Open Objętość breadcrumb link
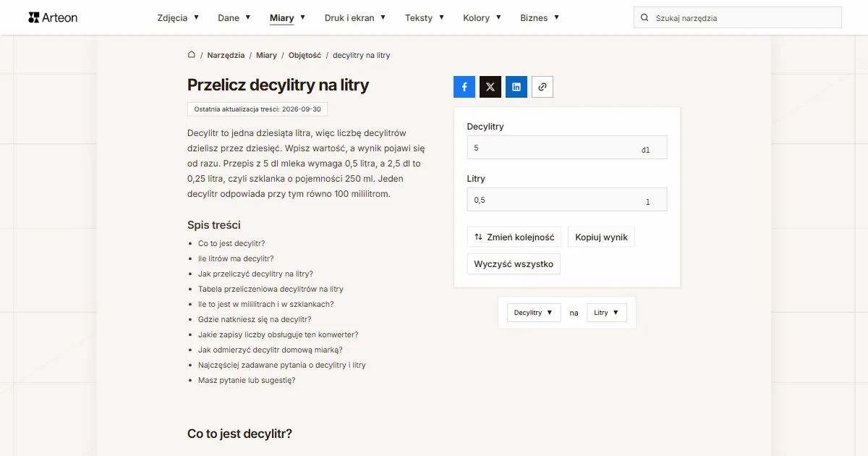 click(305, 55)
